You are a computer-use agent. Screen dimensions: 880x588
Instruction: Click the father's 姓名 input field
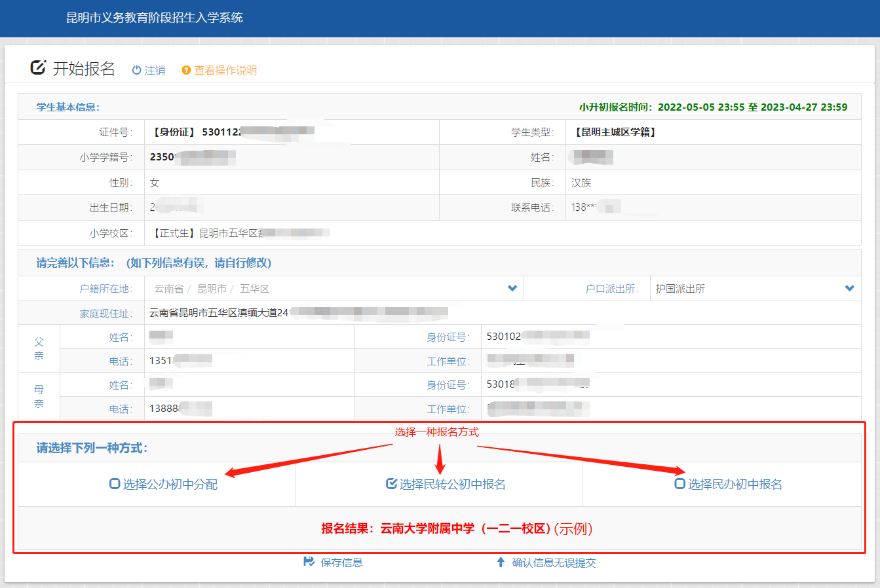249,337
